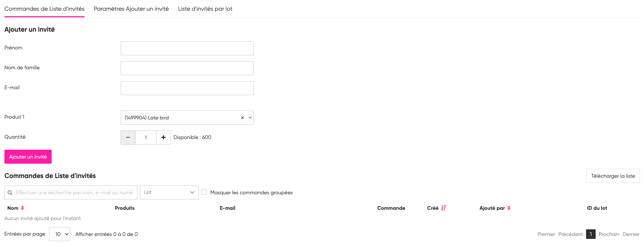Click into the E-mail input field

(187, 88)
